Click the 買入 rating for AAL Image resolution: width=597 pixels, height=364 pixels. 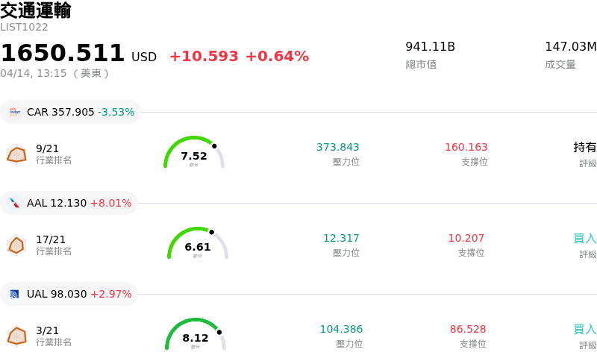point(585,238)
